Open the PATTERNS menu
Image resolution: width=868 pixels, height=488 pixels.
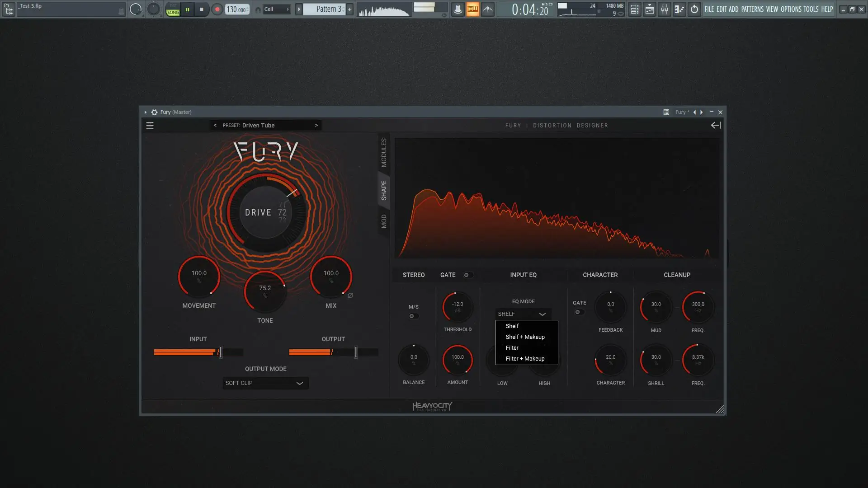pyautogui.click(x=752, y=9)
